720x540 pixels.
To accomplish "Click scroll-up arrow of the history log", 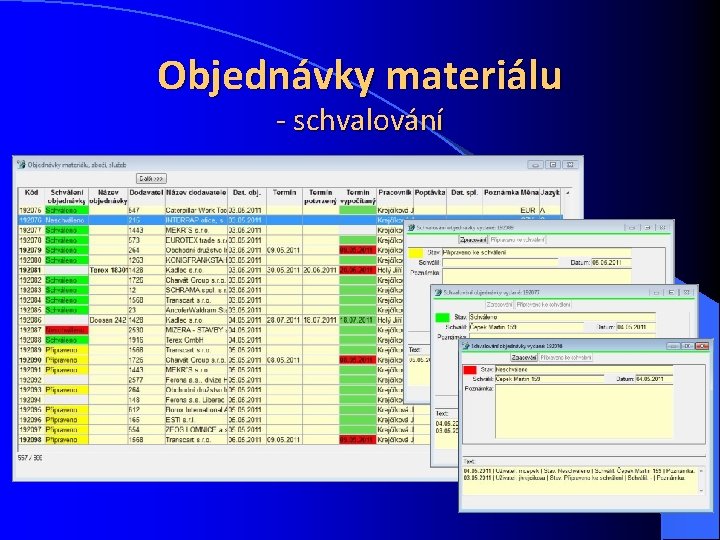I will click(x=701, y=471).
